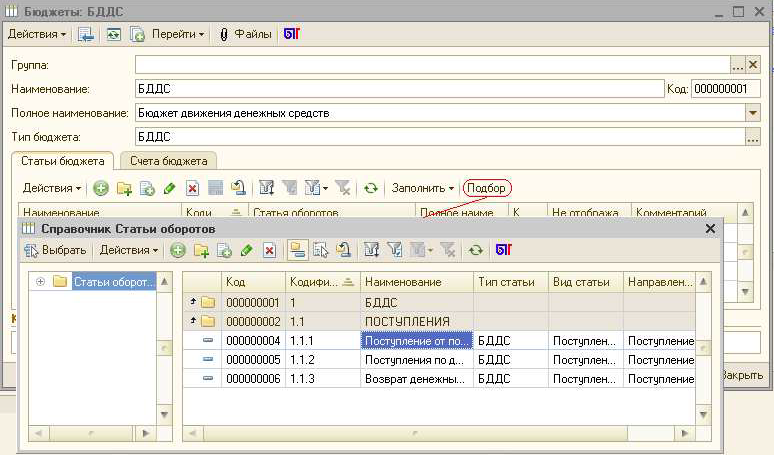Viewport: 774px width, 455px height.
Task: Expand the Статьи оборотов tree node
Action: 40,281
